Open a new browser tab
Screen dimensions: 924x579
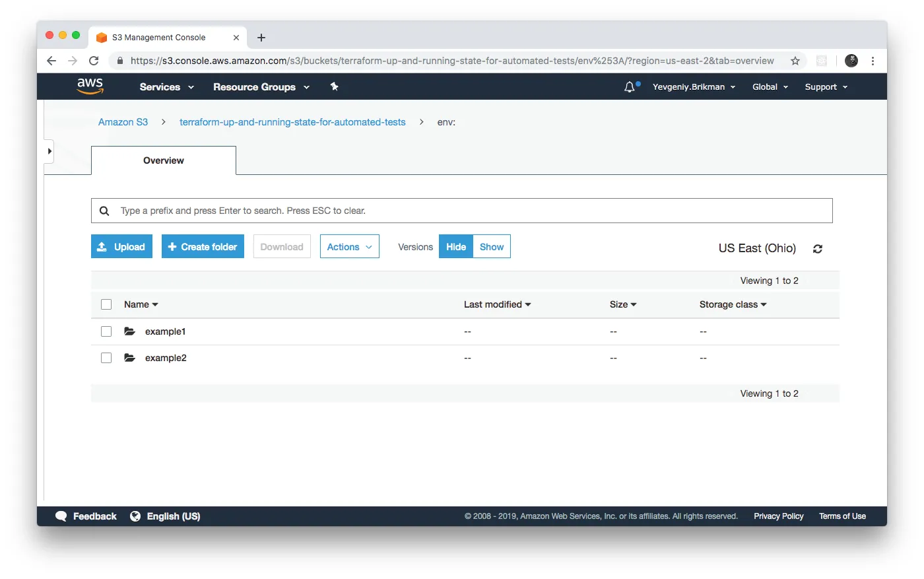pyautogui.click(x=261, y=38)
